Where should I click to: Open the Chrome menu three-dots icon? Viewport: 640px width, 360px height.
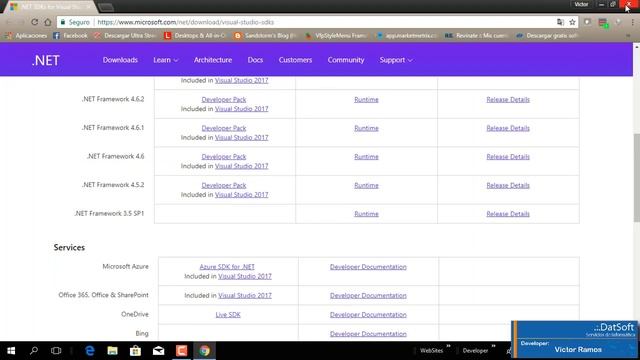tap(632, 22)
